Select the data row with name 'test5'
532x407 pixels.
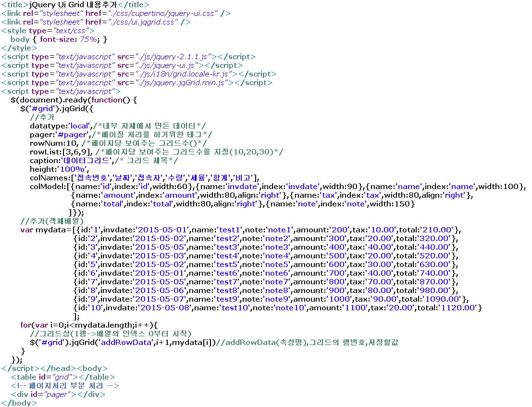click(266, 265)
